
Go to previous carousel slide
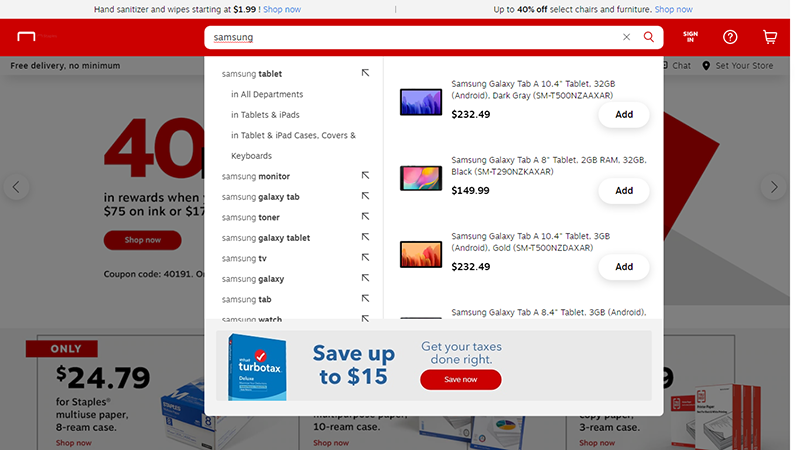15,187
